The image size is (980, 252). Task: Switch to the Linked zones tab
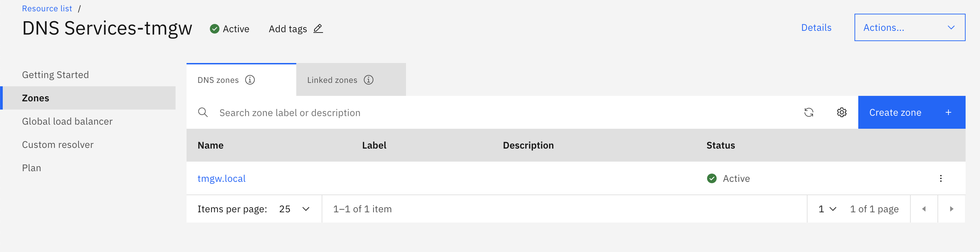coord(332,80)
